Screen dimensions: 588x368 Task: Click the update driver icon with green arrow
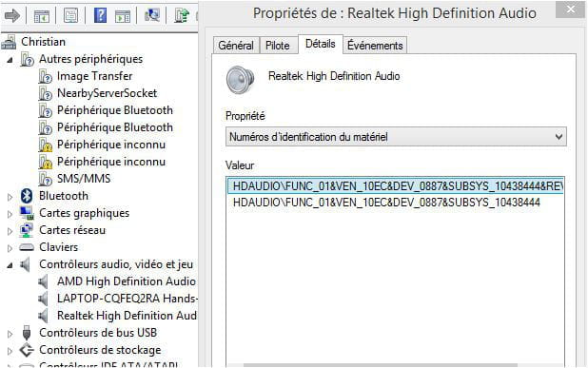pyautogui.click(x=182, y=16)
